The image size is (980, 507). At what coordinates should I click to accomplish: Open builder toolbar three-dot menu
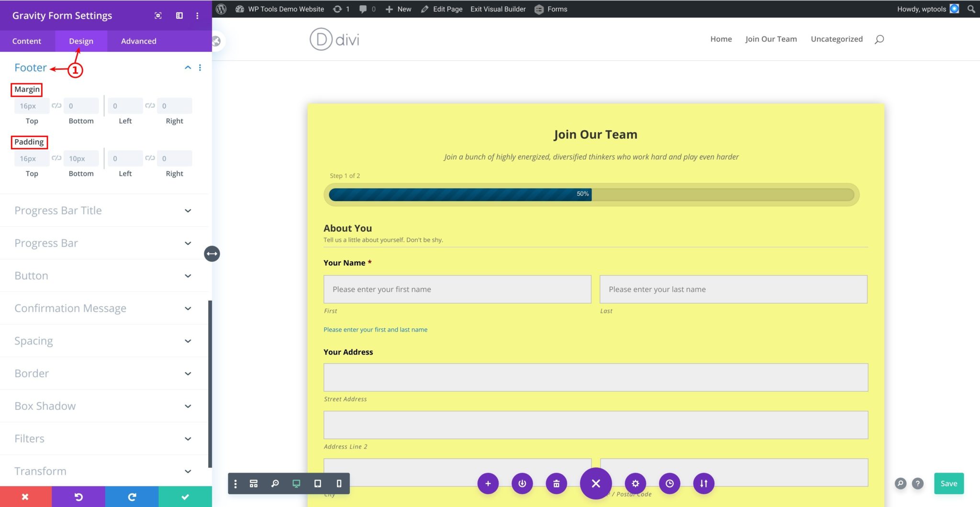click(235, 484)
